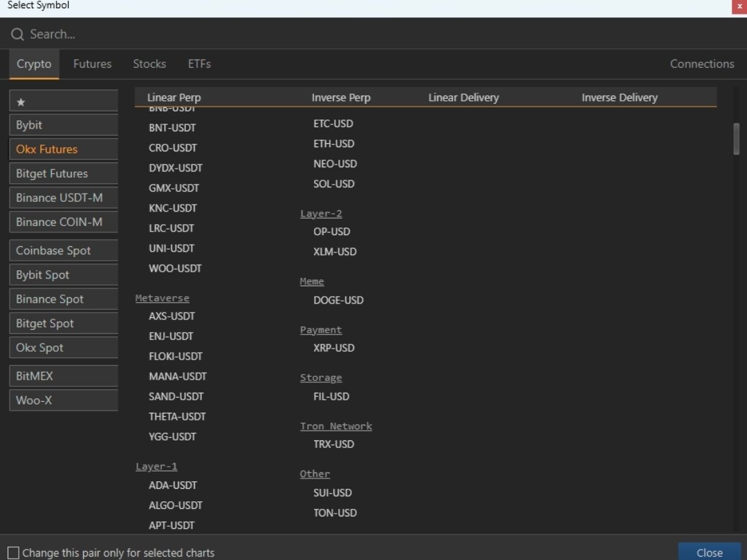
Task: Pick symbol SAND-USDT
Action: point(176,397)
